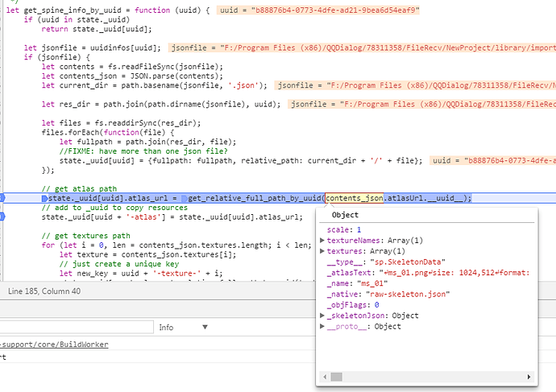Screen dimensions: 556x392
Task: Click the files.forEach(function(file) line
Action: coord(108,133)
